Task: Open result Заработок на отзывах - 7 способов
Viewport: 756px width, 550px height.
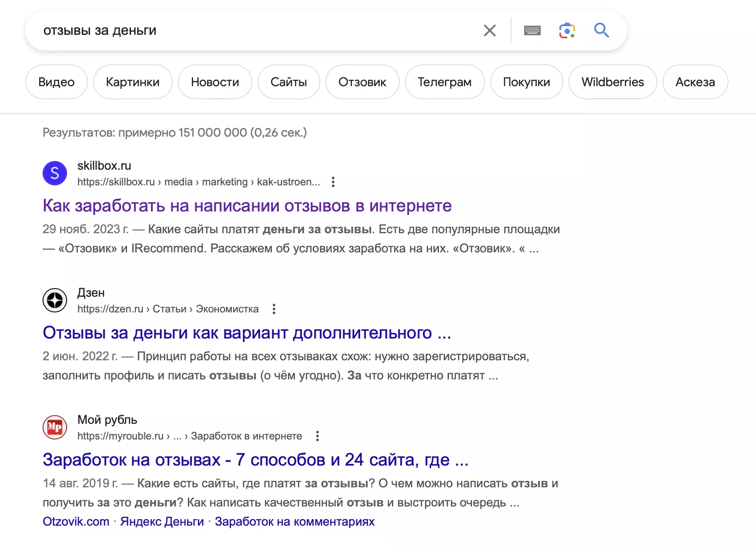Action: 256,460
